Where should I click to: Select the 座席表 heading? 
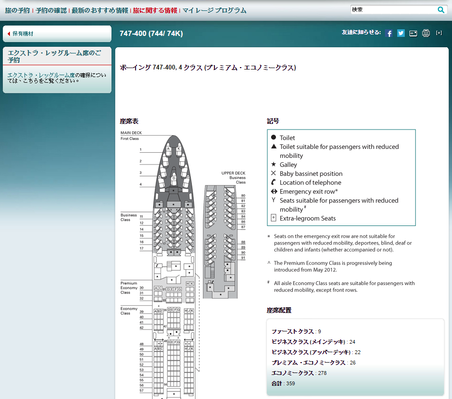click(129, 121)
